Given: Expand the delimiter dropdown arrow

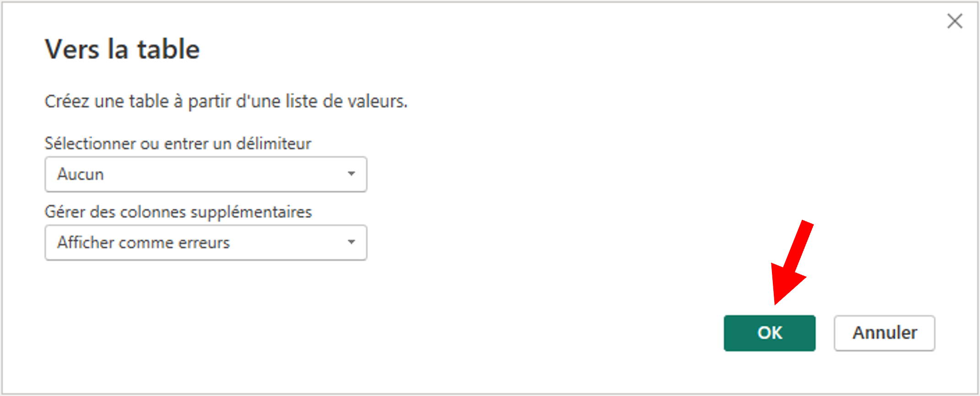Looking at the screenshot, I should (351, 174).
